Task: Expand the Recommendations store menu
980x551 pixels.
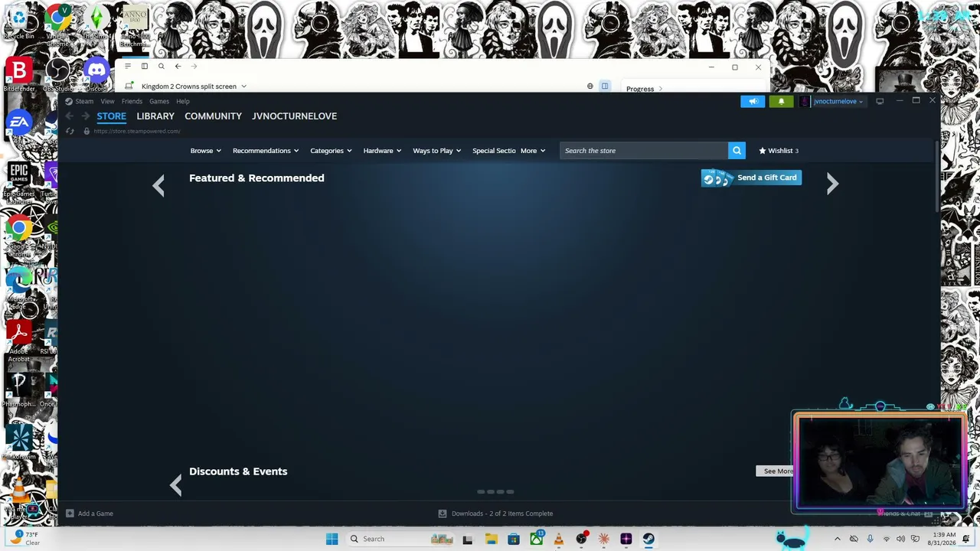Action: point(266,151)
